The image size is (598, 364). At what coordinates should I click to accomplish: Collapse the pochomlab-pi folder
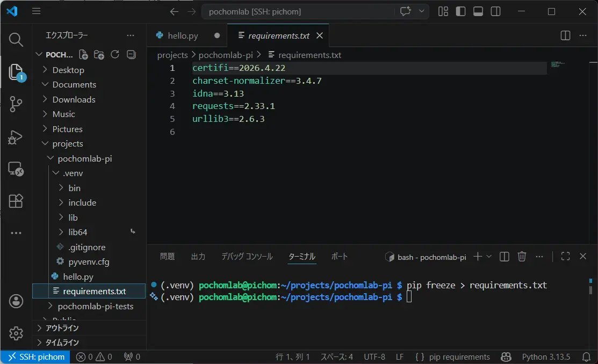pos(84,158)
